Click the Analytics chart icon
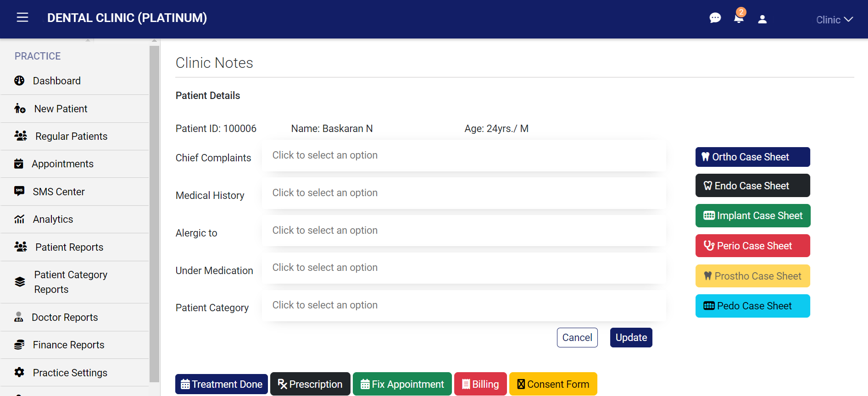 (19, 219)
